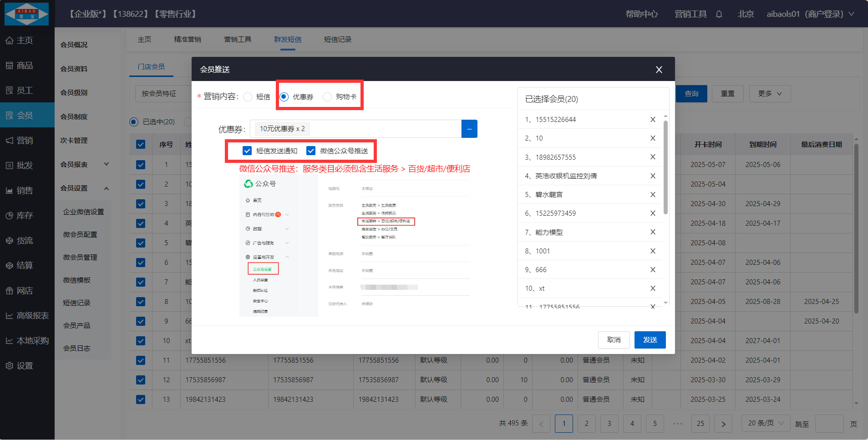Open the 会员 sidebar section
This screenshot has height=440, width=868.
pyautogui.click(x=25, y=116)
